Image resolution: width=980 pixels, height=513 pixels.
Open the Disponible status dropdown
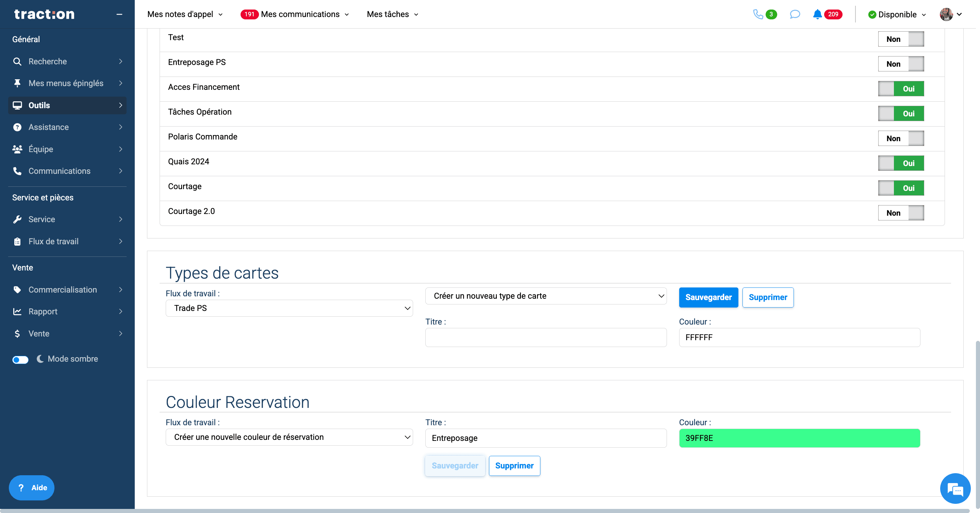tap(897, 14)
